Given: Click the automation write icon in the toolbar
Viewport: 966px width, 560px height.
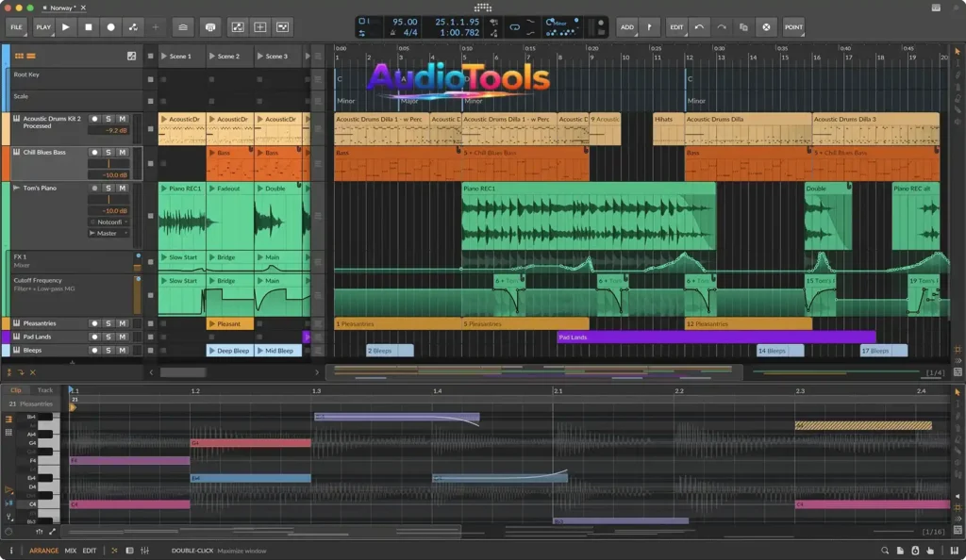Looking at the screenshot, I should click(x=131, y=27).
